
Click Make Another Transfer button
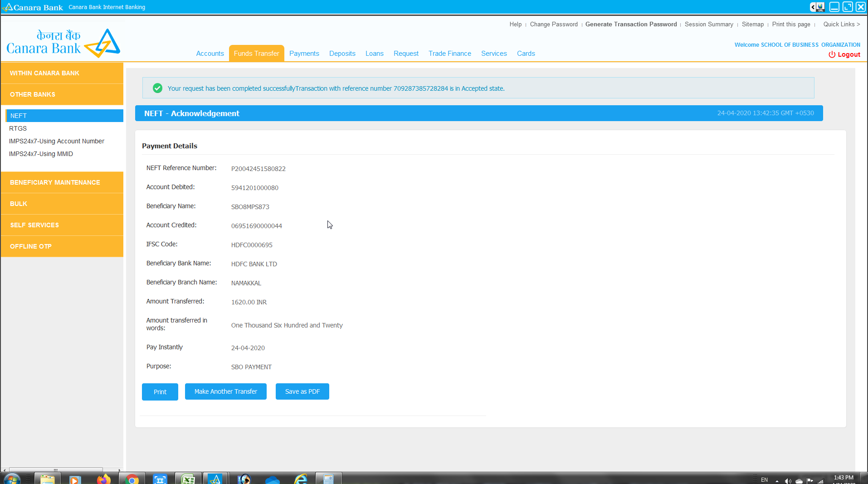(226, 391)
